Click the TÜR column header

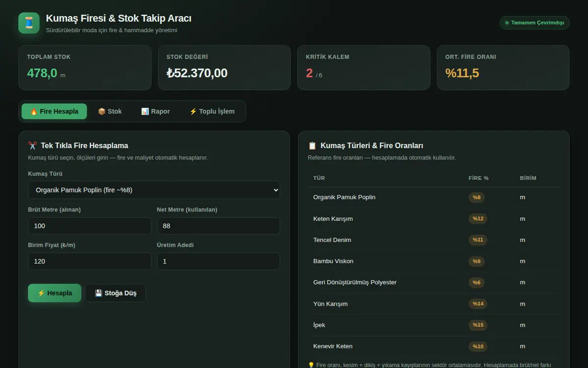tap(319, 178)
